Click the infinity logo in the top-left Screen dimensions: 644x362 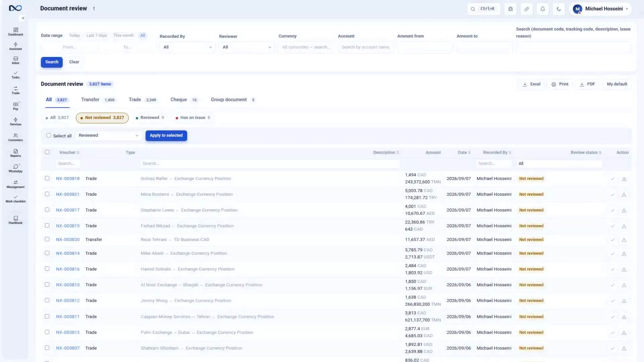[15, 8]
